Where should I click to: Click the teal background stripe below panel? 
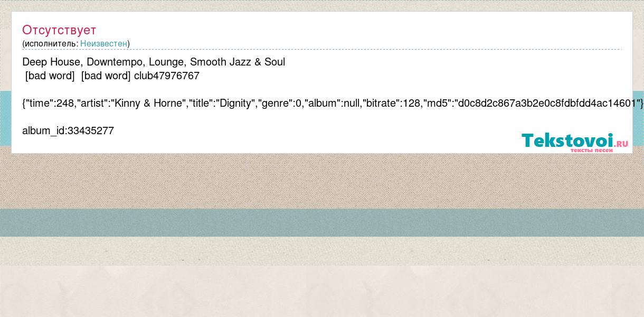coord(322,222)
